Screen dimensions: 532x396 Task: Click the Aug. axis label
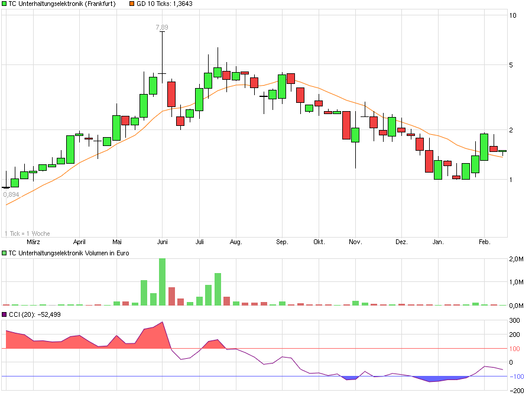coord(236,242)
